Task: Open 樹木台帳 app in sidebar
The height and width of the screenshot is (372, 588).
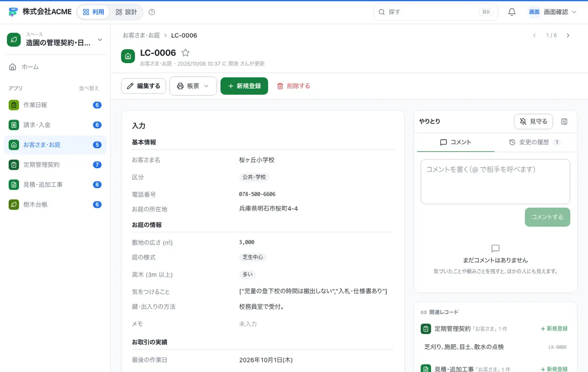Action: coord(55,204)
